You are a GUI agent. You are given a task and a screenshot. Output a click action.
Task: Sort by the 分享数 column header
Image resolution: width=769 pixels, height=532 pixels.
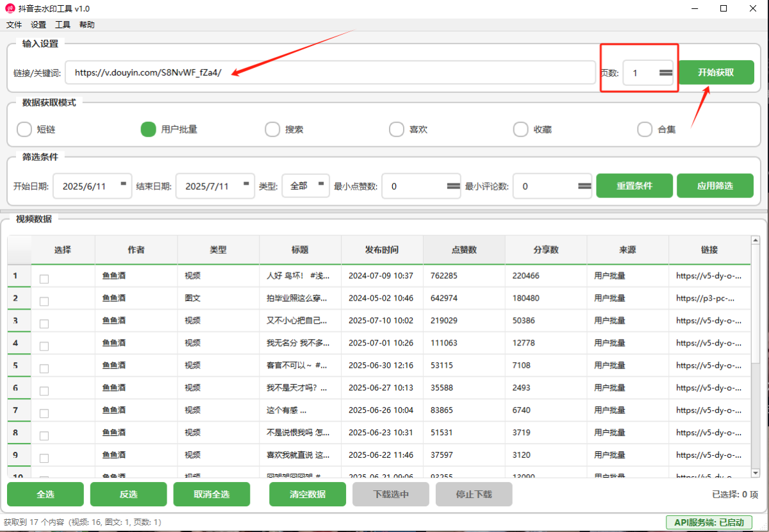(546, 250)
